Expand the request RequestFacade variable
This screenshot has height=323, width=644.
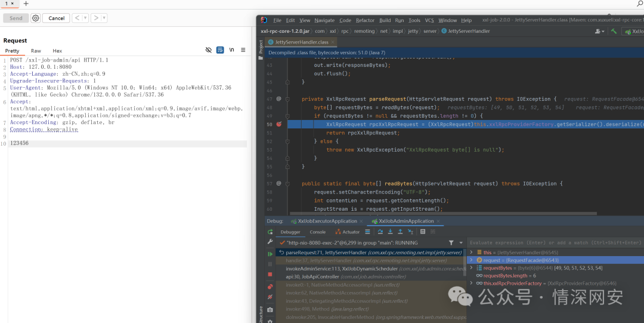point(471,260)
